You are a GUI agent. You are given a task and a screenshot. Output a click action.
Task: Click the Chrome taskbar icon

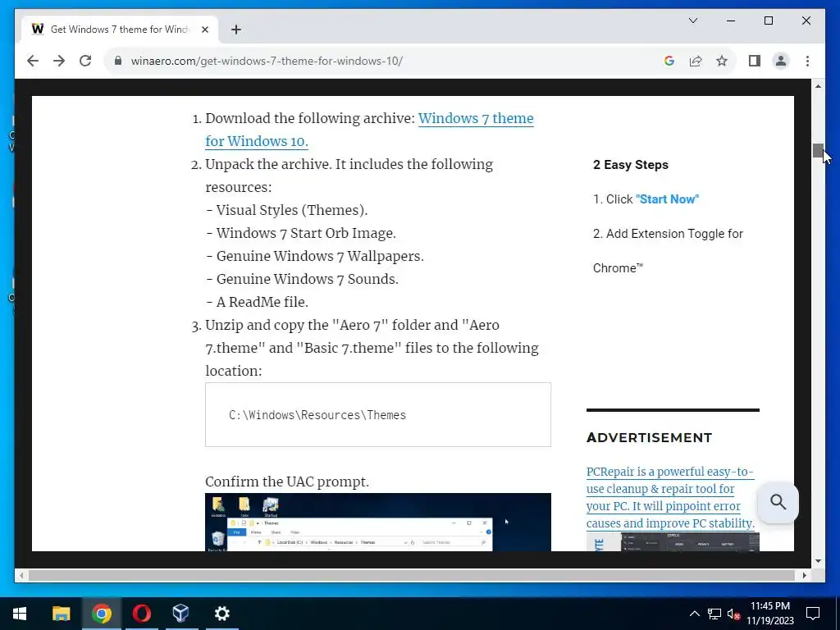101,614
